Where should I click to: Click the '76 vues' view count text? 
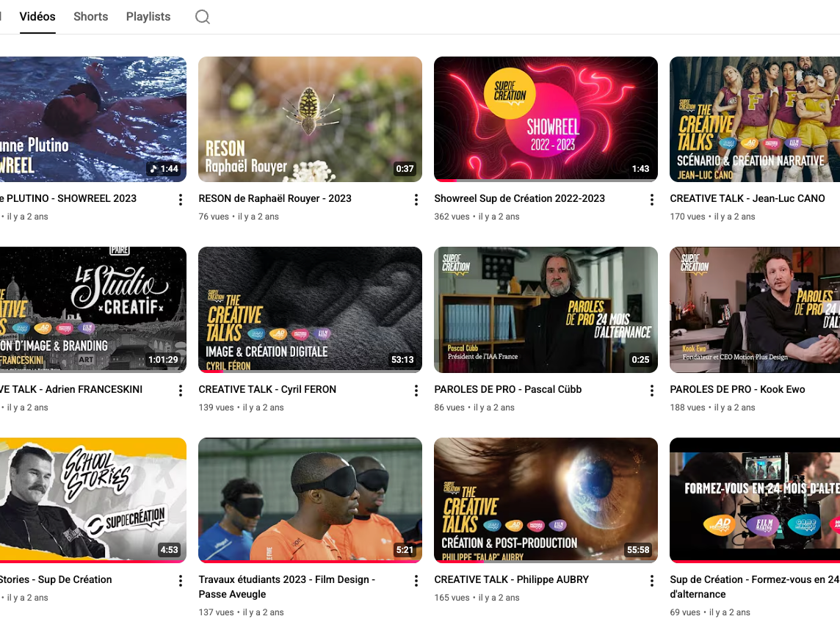[214, 217]
